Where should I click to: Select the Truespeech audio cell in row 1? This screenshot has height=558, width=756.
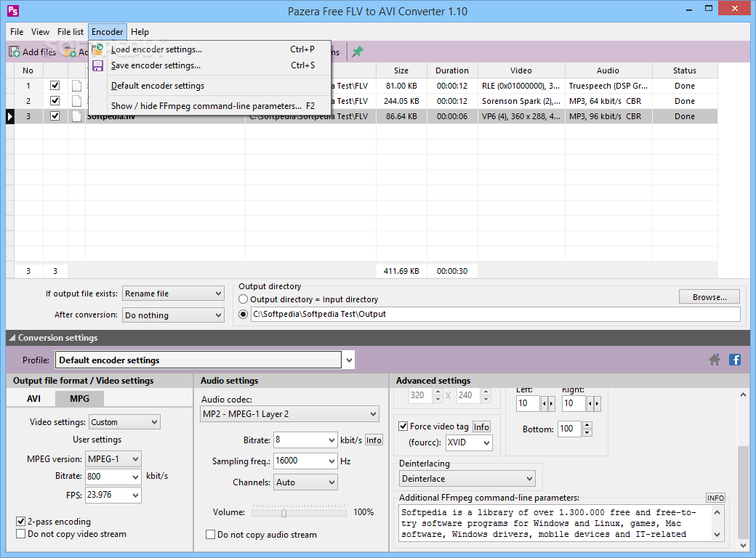608,86
